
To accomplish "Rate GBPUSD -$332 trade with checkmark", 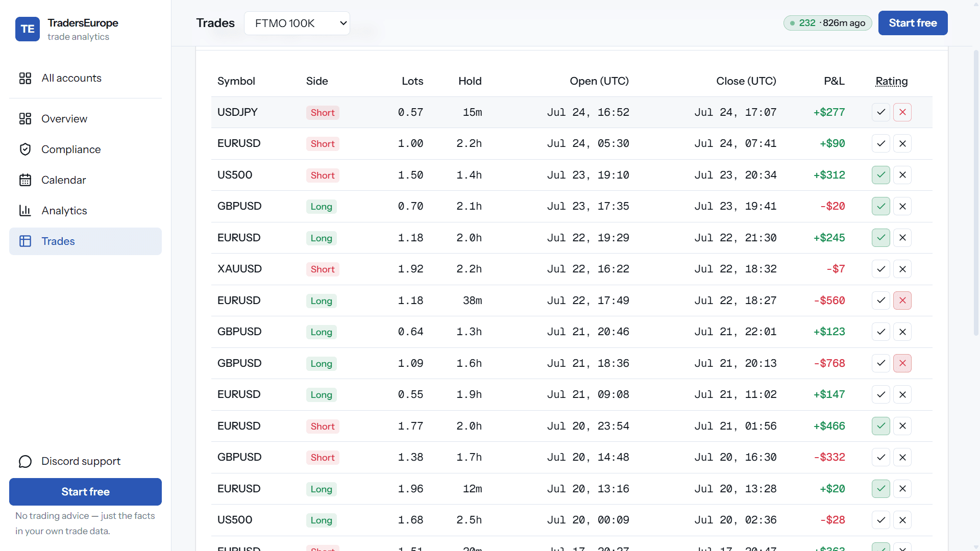I will [881, 457].
